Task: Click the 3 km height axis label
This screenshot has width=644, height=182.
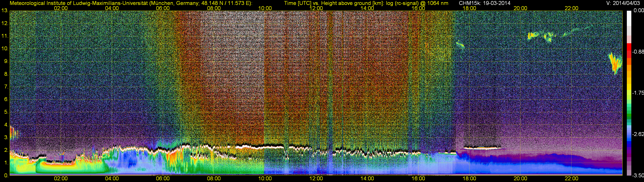Action: tap(6, 137)
